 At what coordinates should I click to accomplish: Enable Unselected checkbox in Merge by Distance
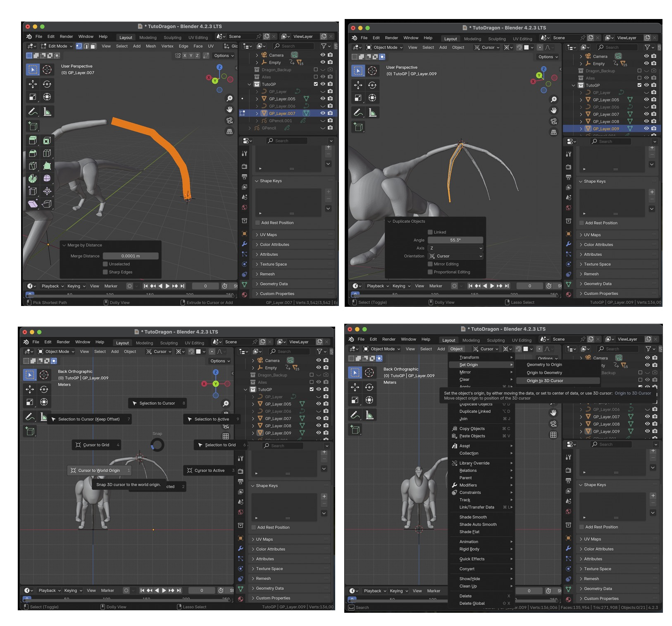click(x=105, y=264)
